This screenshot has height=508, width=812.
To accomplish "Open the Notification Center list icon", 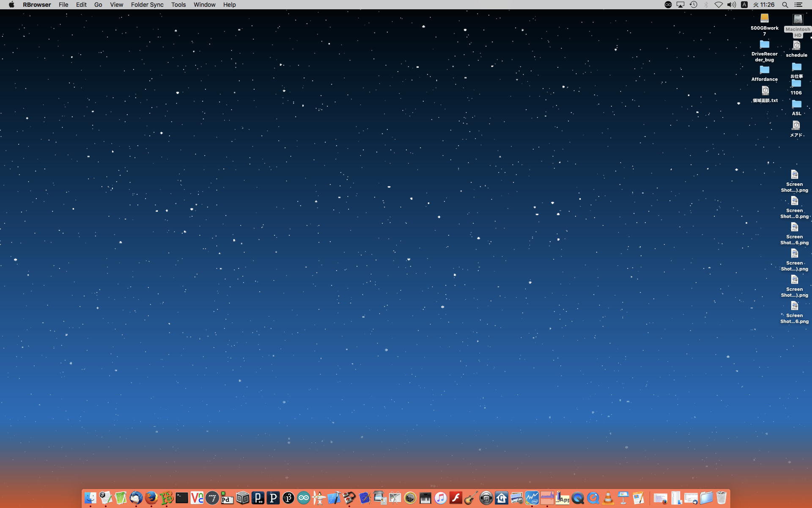I will [x=798, y=5].
